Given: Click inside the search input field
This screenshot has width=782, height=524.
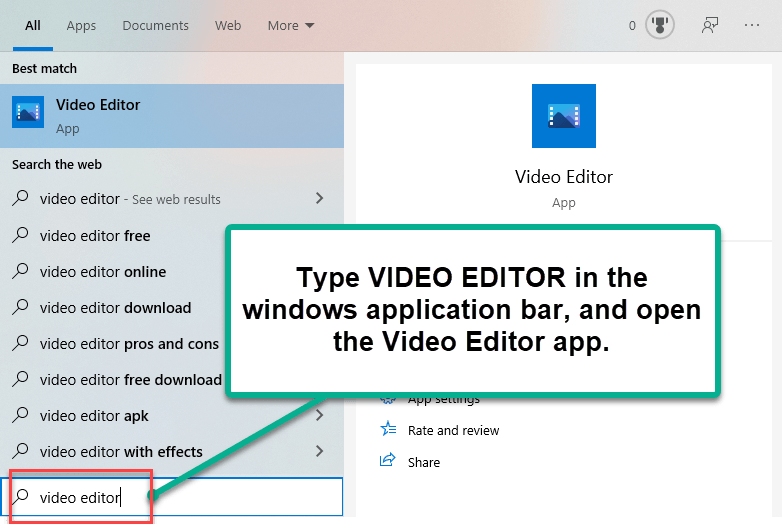Looking at the screenshot, I should click(x=172, y=497).
